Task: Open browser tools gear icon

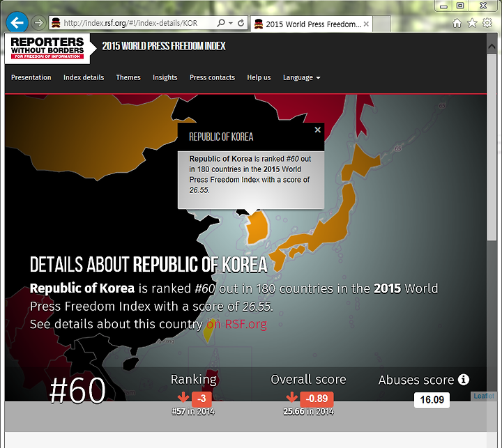Action: (x=487, y=23)
